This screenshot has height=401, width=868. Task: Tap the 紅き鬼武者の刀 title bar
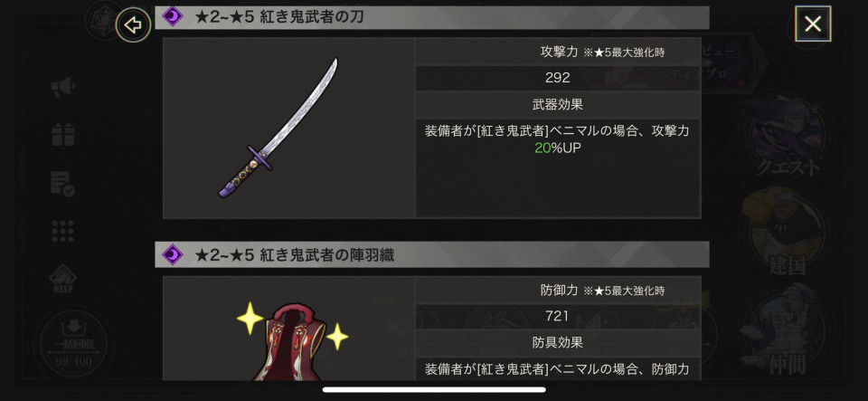point(432,17)
